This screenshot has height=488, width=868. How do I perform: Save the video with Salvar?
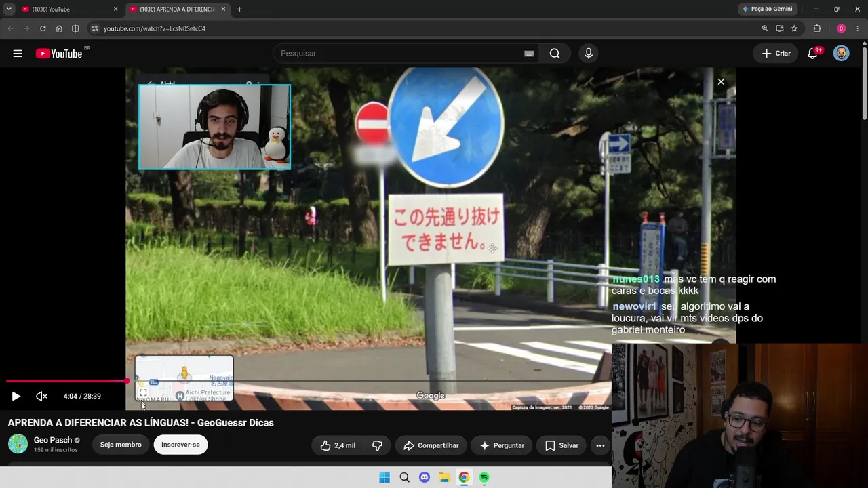[x=562, y=445]
